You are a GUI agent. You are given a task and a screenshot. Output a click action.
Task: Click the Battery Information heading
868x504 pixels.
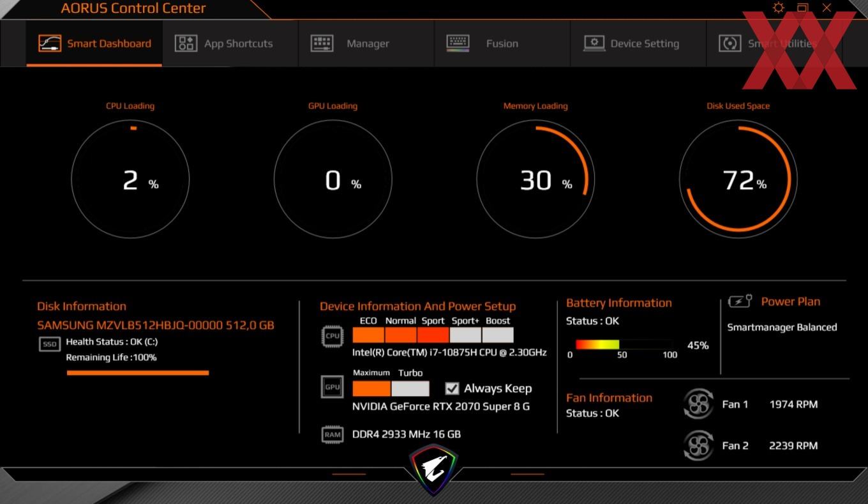(x=619, y=303)
